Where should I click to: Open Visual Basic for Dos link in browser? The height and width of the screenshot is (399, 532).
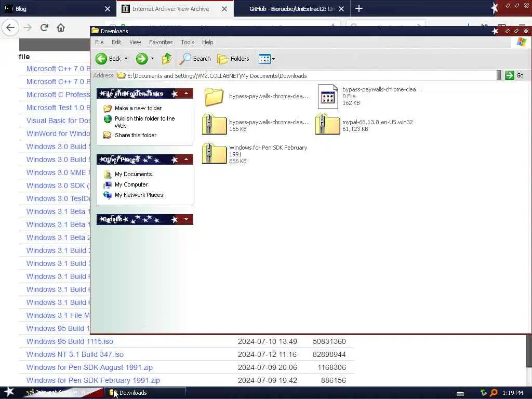58,121
